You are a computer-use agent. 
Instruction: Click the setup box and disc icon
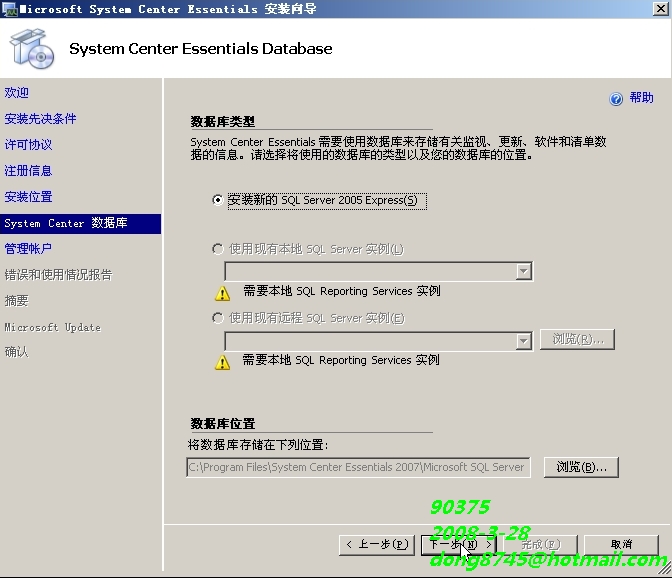click(32, 48)
